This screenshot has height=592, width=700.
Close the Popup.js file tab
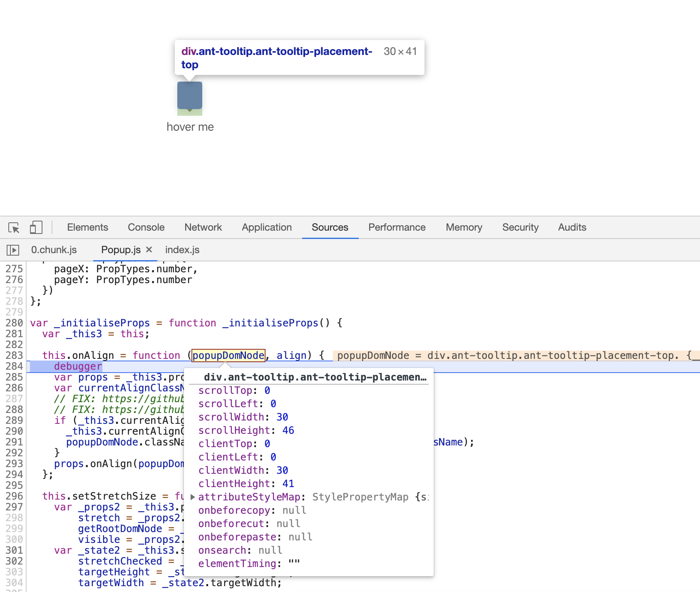149,249
